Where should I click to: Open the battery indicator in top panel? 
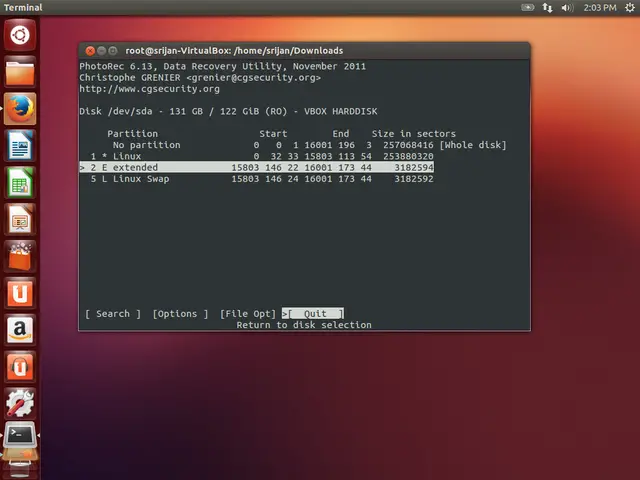pos(527,7)
